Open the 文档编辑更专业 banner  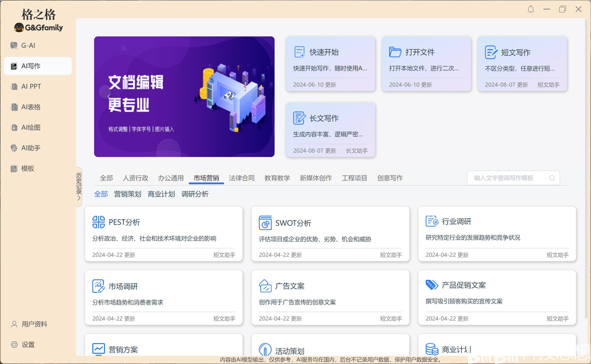(184, 97)
